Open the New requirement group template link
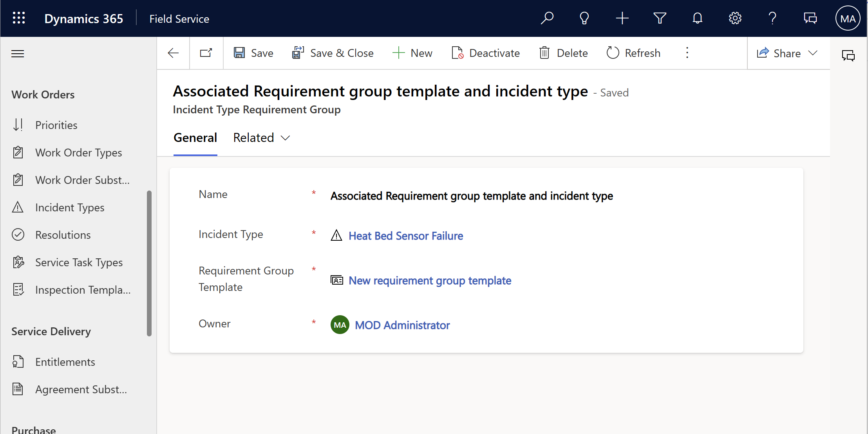Image resolution: width=868 pixels, height=434 pixels. tap(430, 280)
